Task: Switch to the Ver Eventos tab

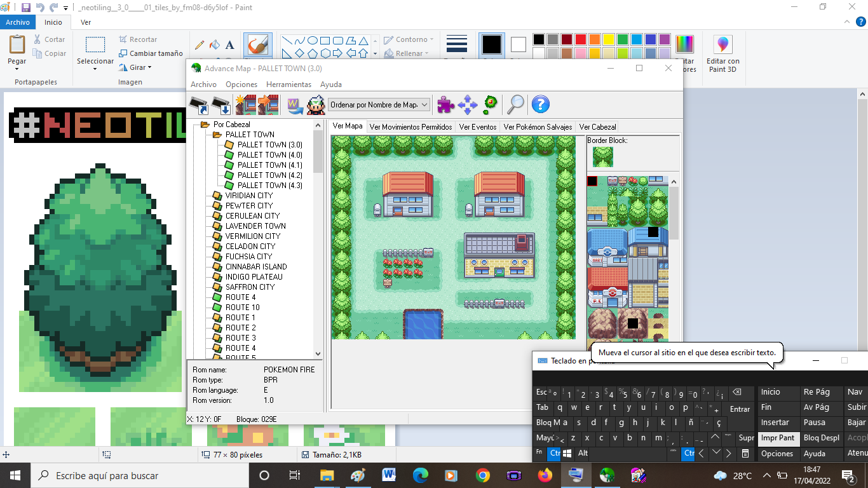Action: (477, 127)
